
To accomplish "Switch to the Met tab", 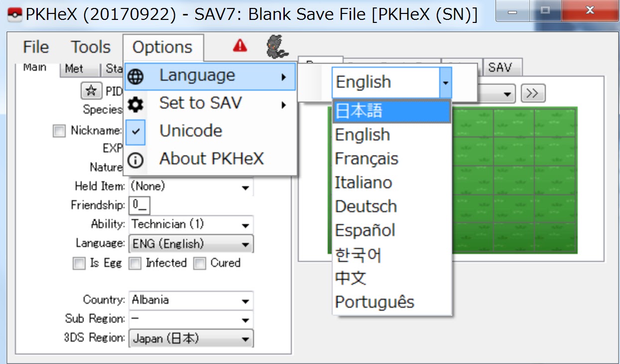I will click(74, 69).
